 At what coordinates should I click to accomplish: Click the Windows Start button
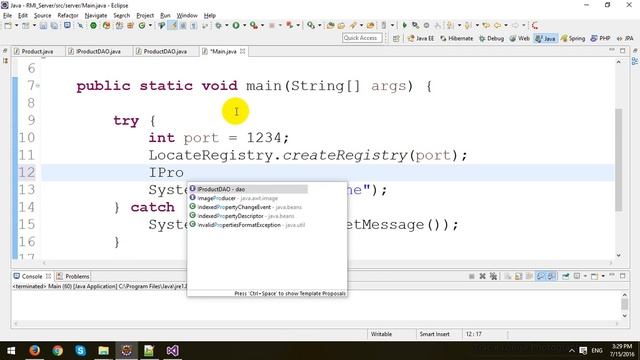[11, 350]
